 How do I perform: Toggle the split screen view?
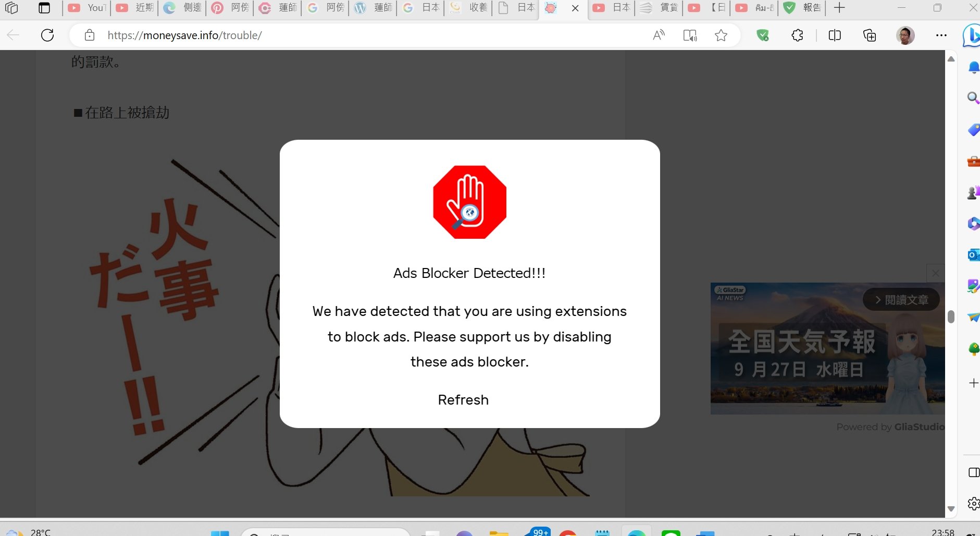click(835, 35)
